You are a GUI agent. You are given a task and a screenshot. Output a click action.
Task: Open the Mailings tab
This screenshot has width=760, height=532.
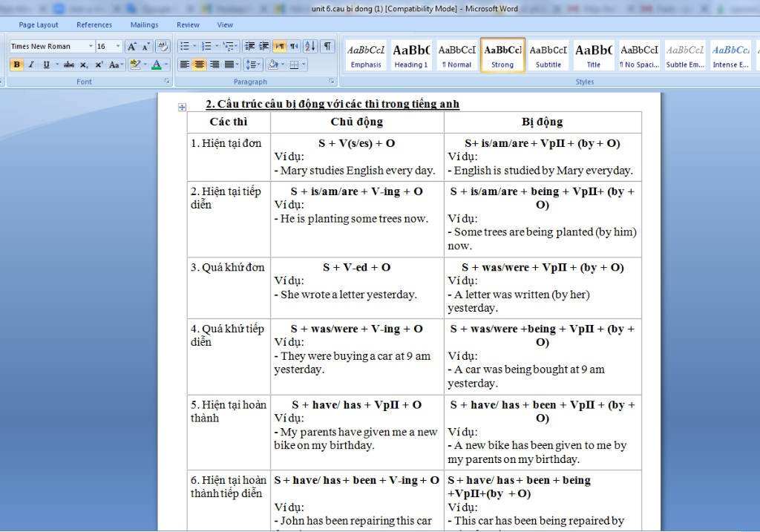(144, 24)
